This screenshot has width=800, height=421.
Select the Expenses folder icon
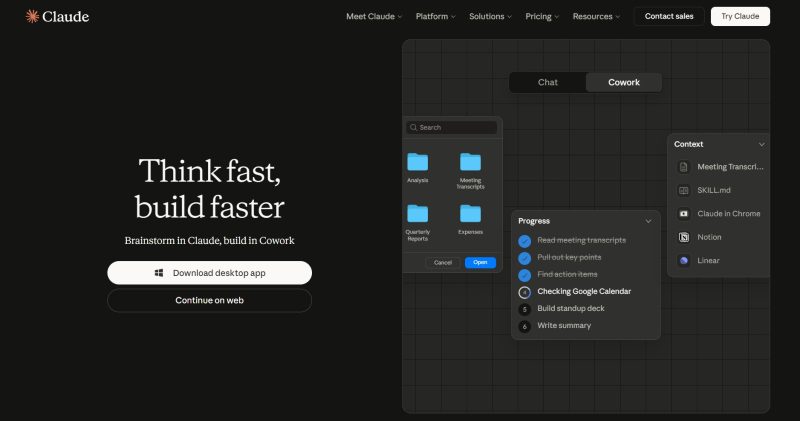469,213
